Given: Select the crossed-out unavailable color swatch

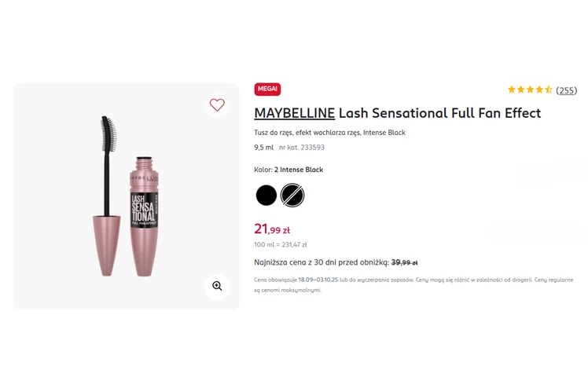Looking at the screenshot, I should pyautogui.click(x=292, y=195).
